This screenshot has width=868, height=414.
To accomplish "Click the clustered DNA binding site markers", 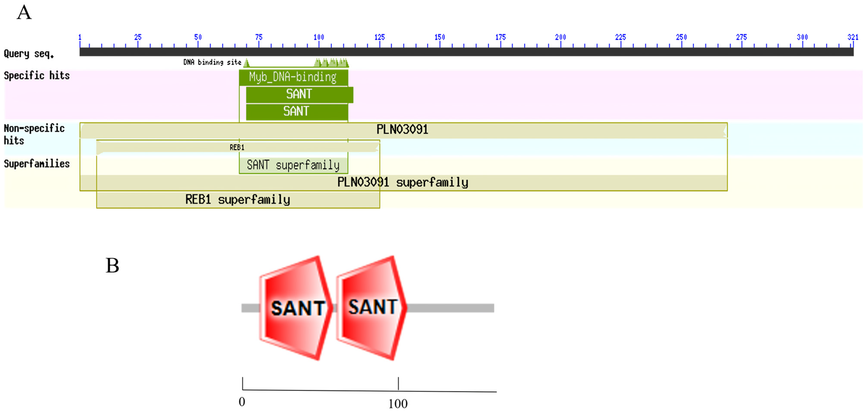I will (332, 63).
